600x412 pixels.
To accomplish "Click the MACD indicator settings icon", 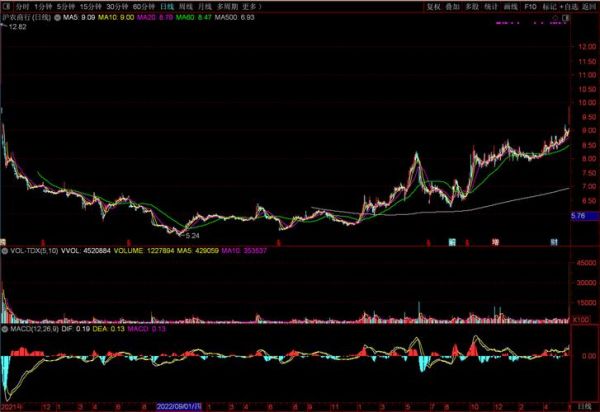I will click(4, 327).
